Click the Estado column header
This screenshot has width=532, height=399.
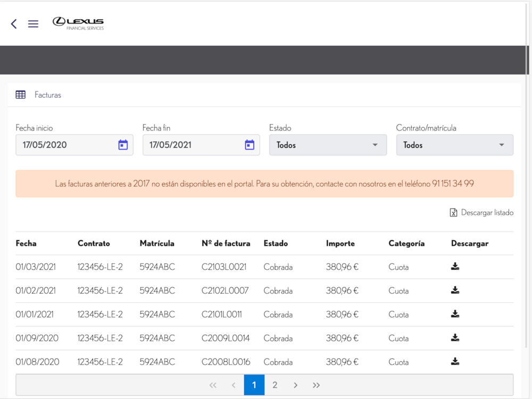[276, 243]
